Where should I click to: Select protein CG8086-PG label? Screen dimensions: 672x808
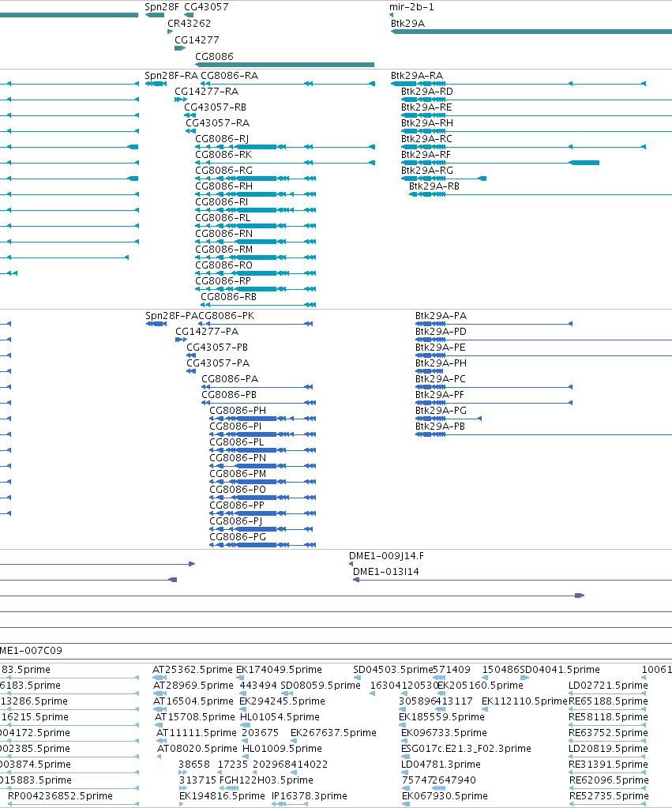coord(238,537)
